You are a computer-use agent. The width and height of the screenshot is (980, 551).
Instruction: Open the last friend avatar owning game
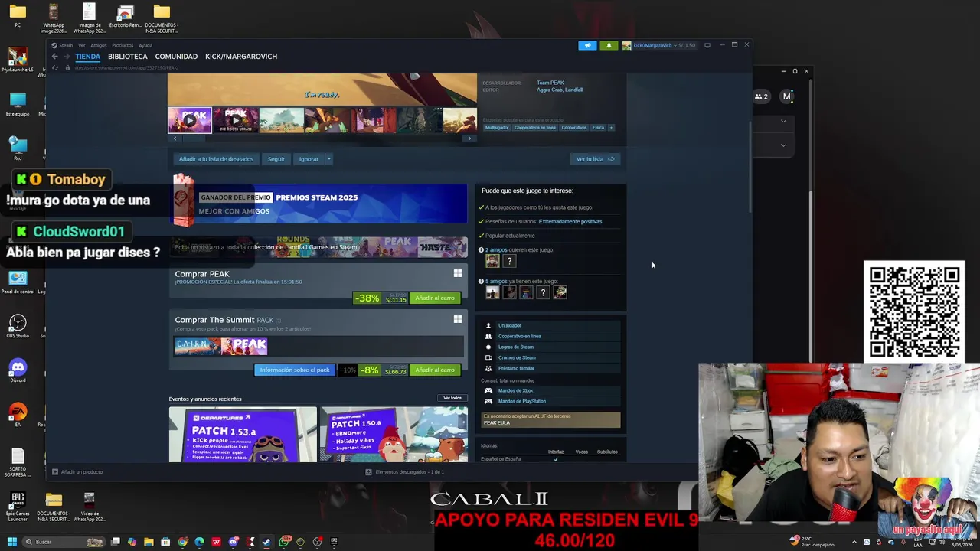(x=560, y=292)
